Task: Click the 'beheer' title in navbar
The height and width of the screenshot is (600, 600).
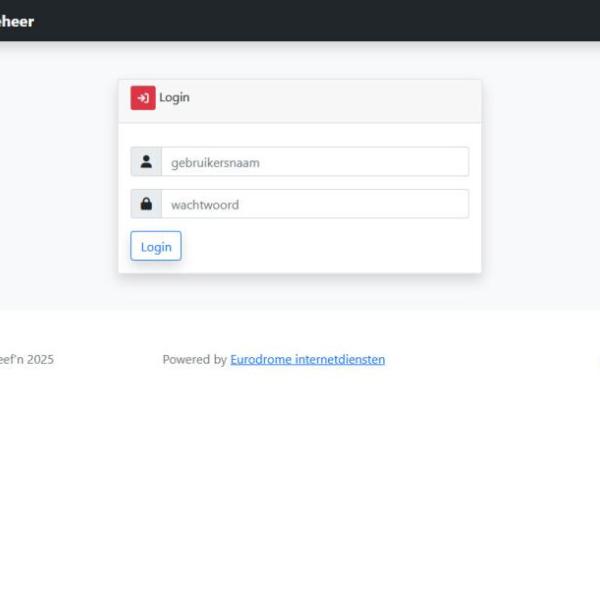Action: (17, 21)
